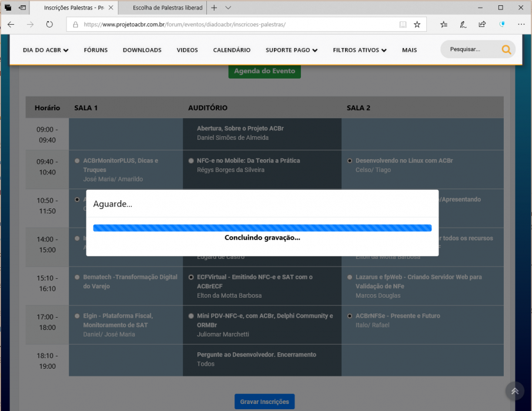Select ECFVirtual Emitindo NFC-e radio
Screen dimensions: 532x411
(191, 277)
